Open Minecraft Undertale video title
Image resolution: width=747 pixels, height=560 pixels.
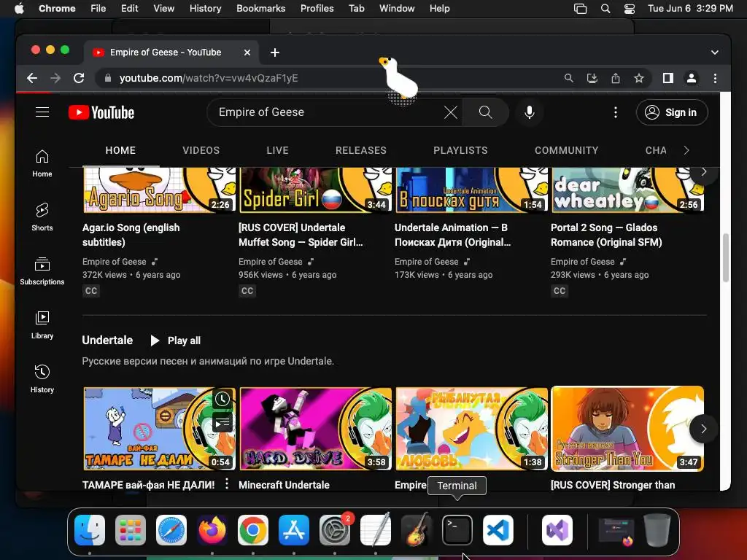pyautogui.click(x=284, y=485)
